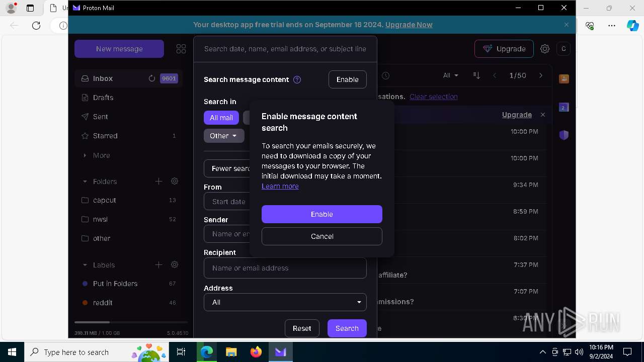Open help tooltip for message content search

pyautogui.click(x=297, y=79)
